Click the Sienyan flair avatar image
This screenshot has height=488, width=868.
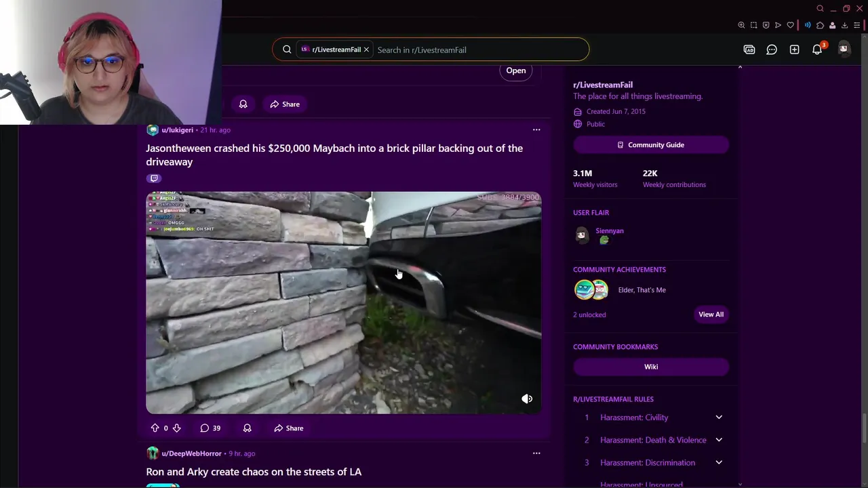(581, 235)
